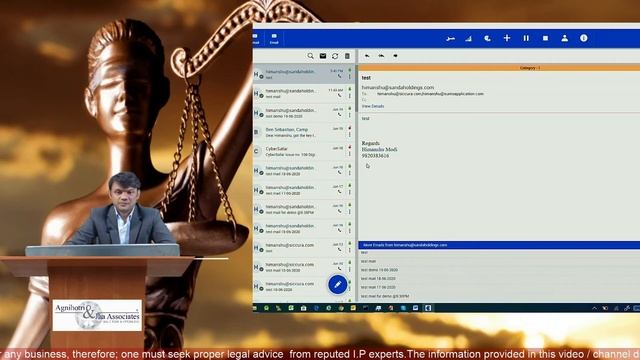The width and height of the screenshot is (640, 360).
Task: Click sender address himanshu@sandaholdings.com in header
Action: (398, 87)
